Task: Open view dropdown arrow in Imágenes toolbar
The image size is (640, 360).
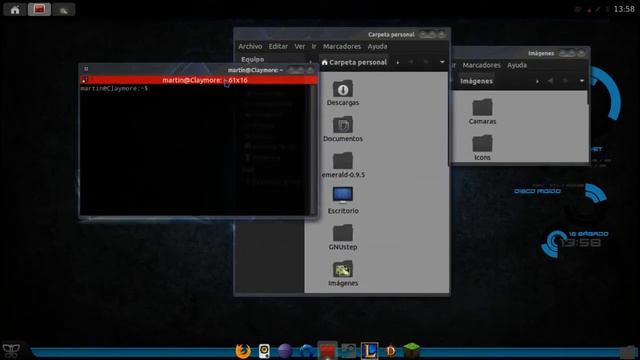Action: click(x=582, y=81)
